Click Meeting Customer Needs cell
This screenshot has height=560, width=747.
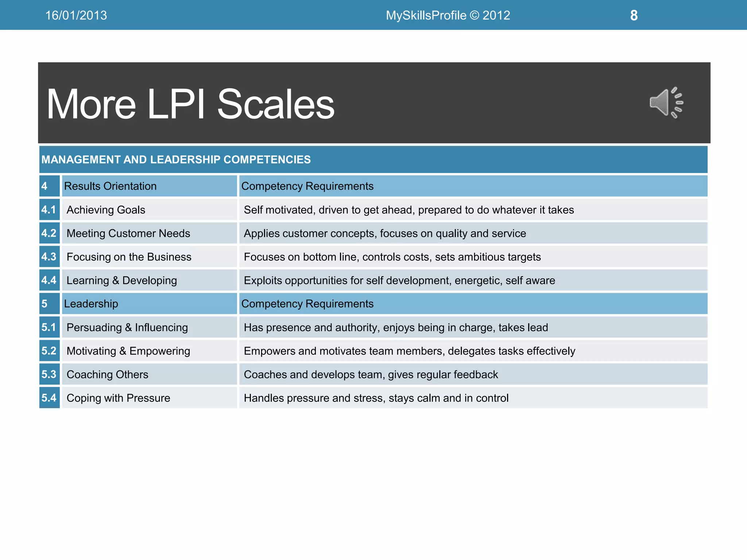coord(128,233)
